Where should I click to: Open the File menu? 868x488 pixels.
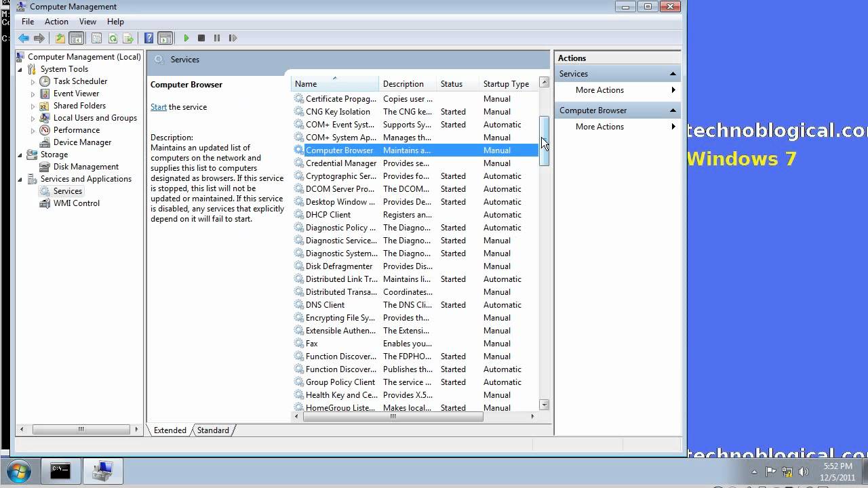pos(28,22)
